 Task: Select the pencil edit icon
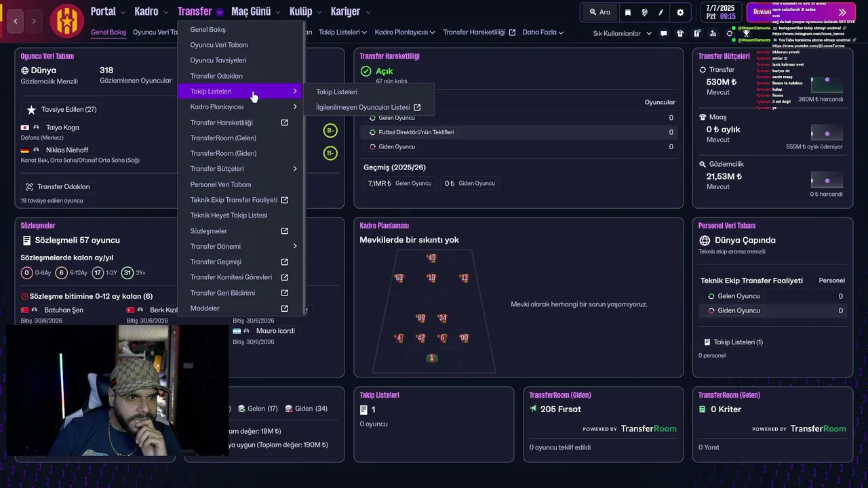click(x=661, y=12)
